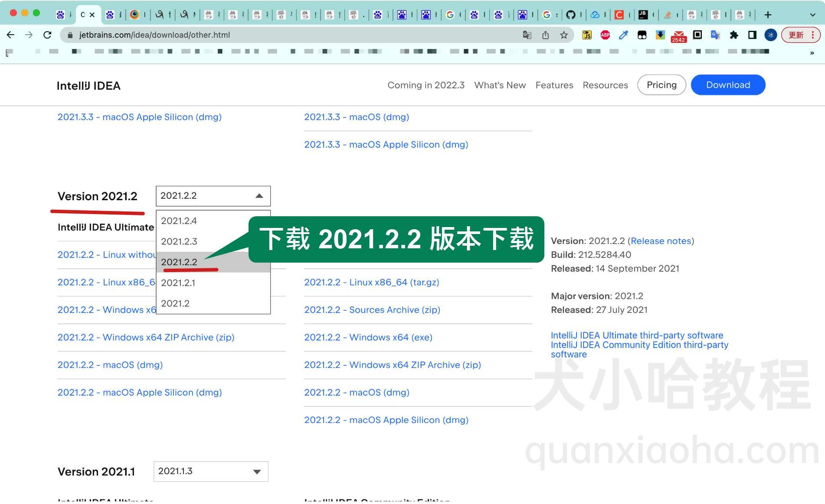
Task: Open a new tab with plus icon
Action: [x=768, y=15]
